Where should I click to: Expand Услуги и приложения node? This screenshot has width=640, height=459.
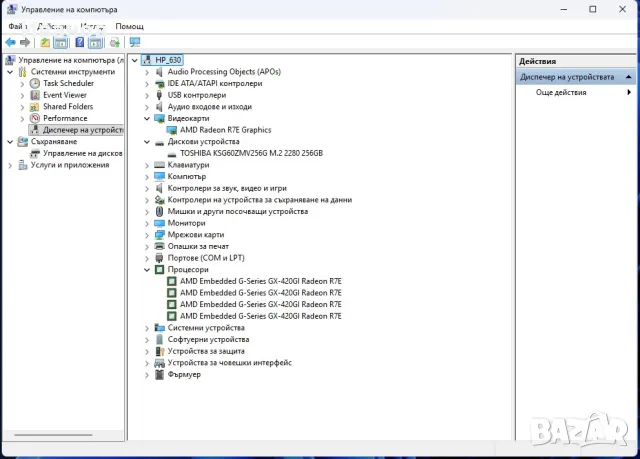click(10, 165)
